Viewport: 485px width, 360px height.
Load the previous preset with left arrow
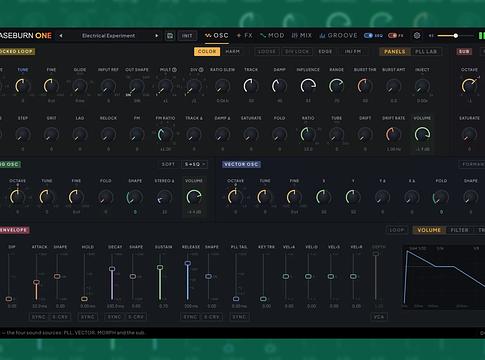[61, 36]
